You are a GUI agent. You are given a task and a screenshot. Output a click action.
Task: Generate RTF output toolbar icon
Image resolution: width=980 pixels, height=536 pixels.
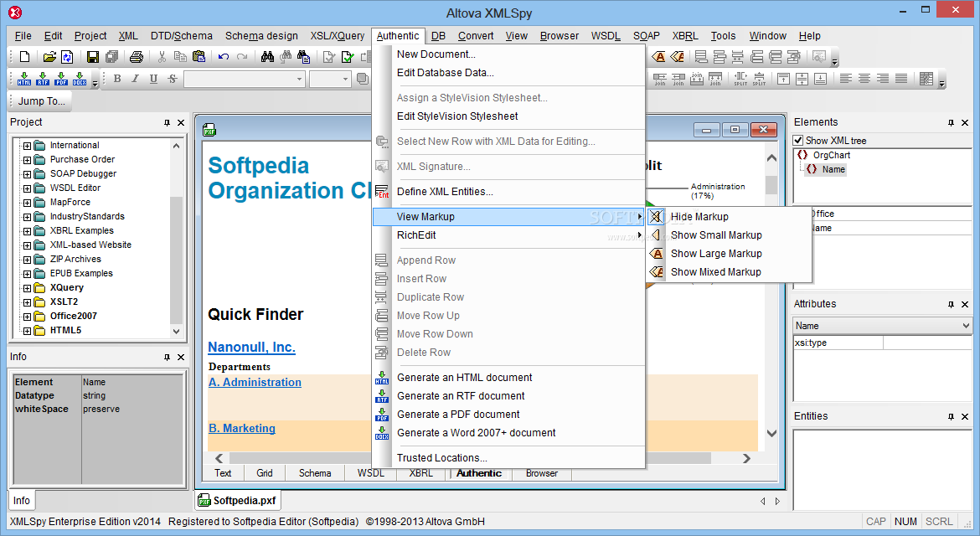pos(43,79)
